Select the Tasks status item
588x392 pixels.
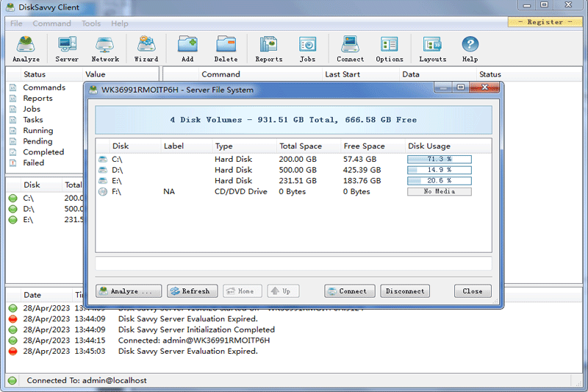[x=33, y=120]
